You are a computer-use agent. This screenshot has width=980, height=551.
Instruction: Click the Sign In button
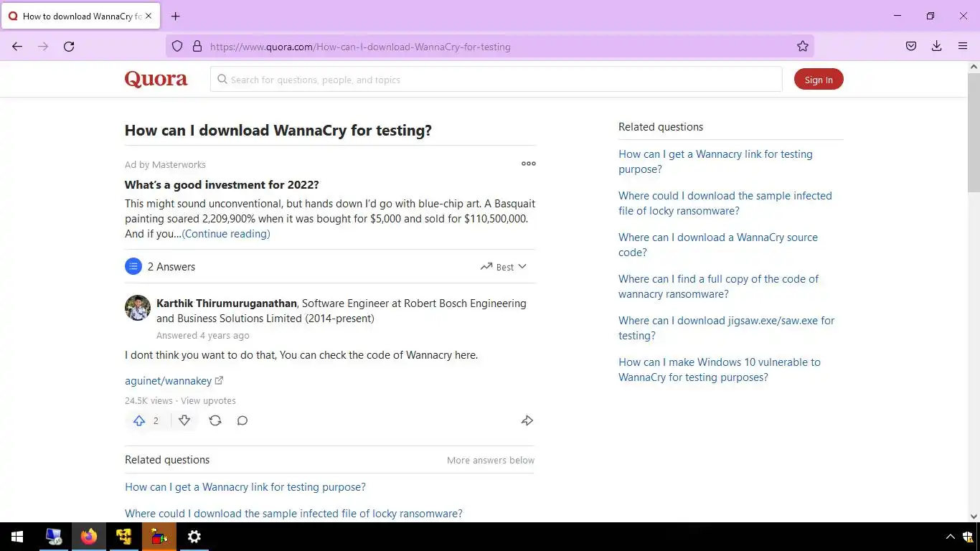point(819,80)
